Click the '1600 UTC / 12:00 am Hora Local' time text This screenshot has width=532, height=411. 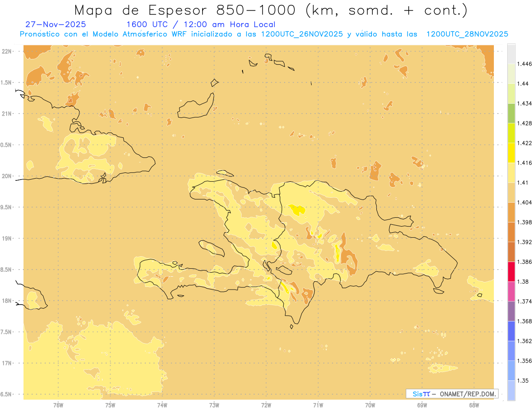pyautogui.click(x=201, y=24)
